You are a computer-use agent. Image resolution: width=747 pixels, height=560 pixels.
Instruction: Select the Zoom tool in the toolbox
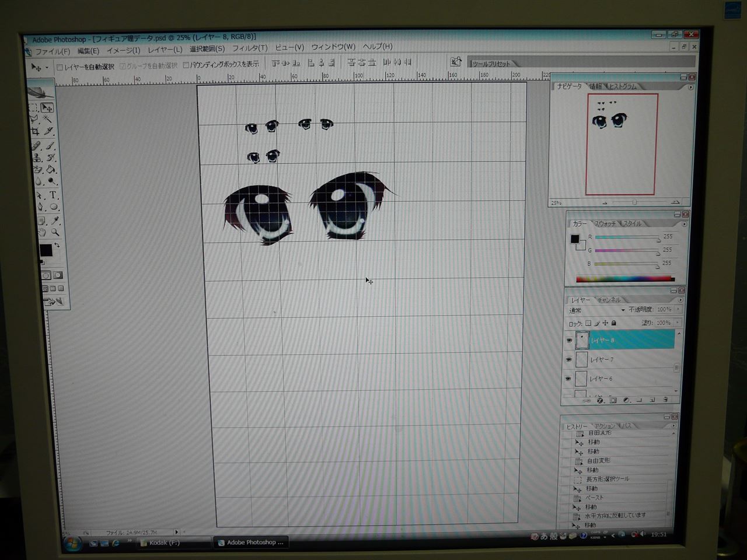coord(55,232)
